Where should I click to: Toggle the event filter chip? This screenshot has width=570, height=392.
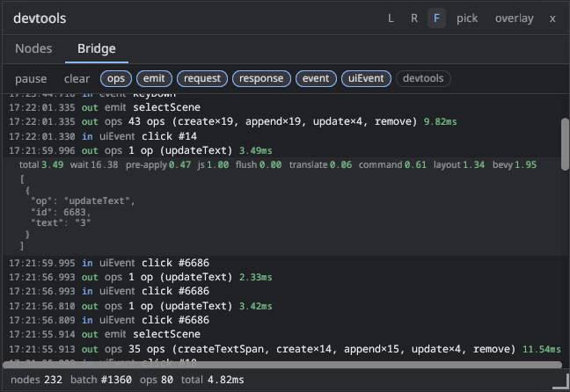point(316,78)
